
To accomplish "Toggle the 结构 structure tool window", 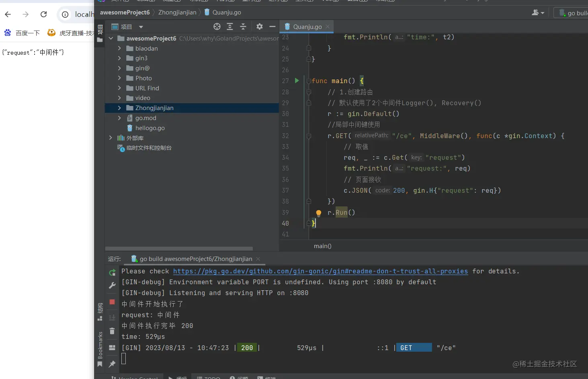I will click(x=100, y=312).
